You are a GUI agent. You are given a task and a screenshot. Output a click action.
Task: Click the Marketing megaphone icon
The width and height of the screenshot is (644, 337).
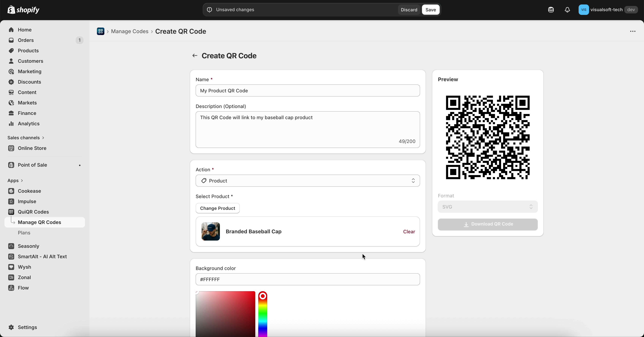12,71
